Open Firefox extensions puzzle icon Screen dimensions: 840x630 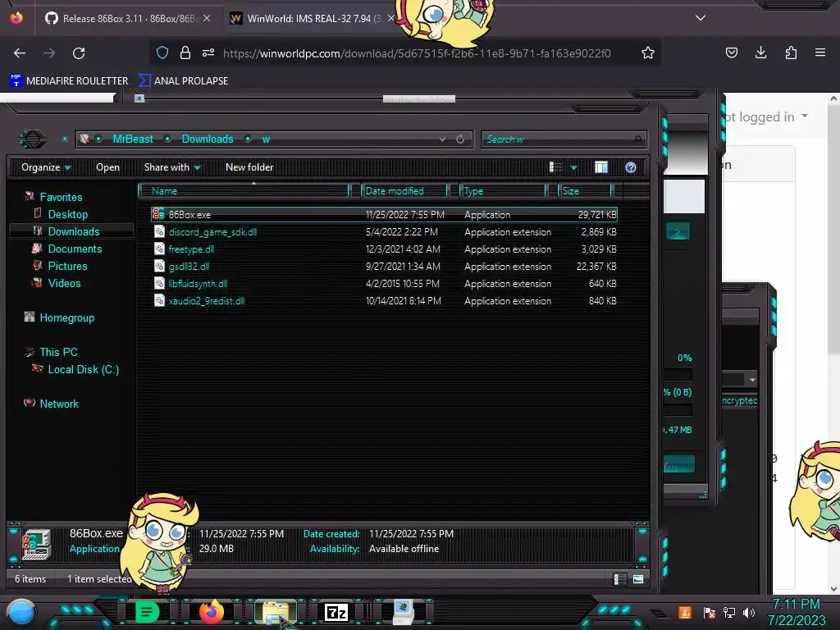[791, 52]
